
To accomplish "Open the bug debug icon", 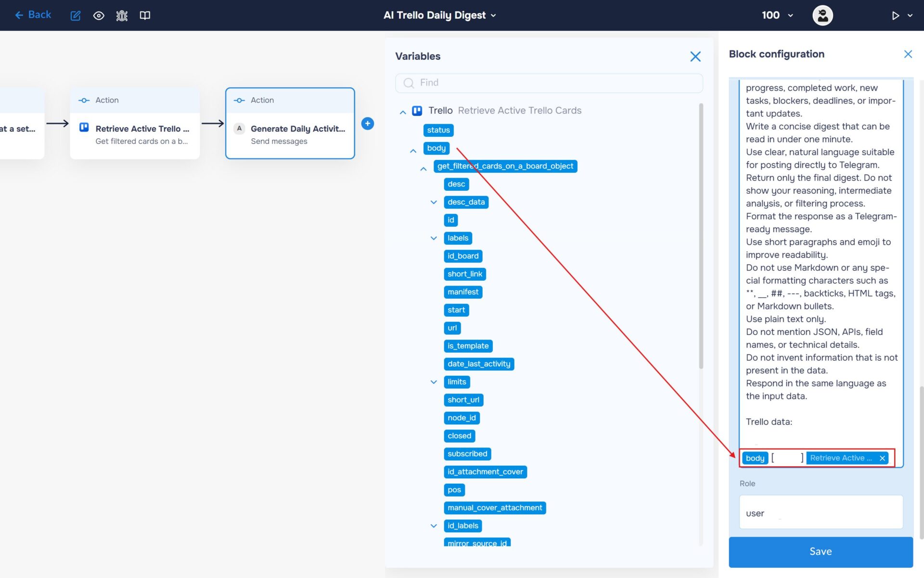I will pos(122,15).
